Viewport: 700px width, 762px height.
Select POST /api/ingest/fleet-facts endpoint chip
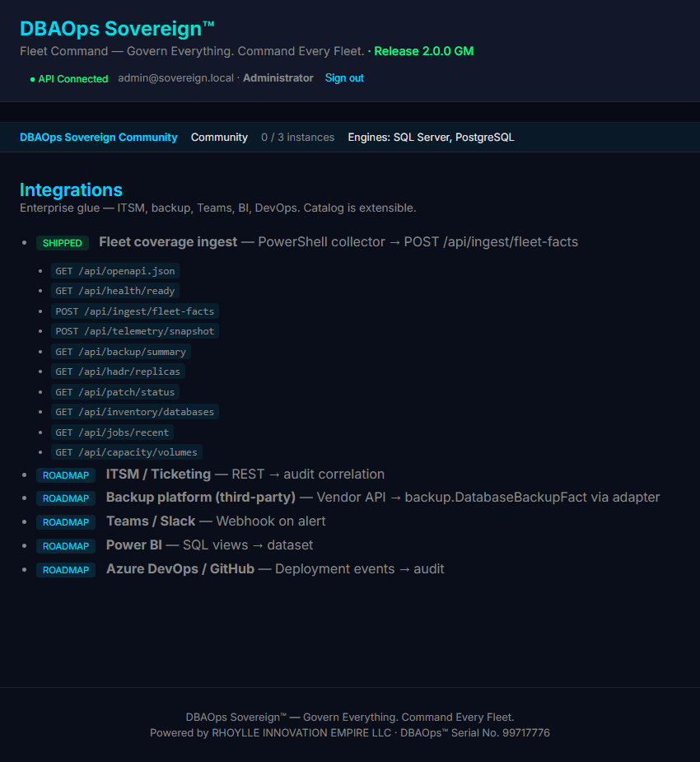[135, 311]
